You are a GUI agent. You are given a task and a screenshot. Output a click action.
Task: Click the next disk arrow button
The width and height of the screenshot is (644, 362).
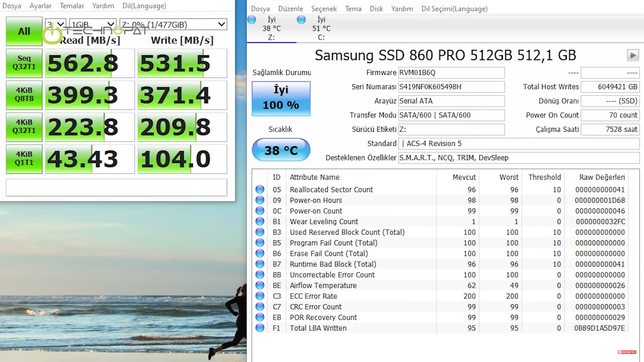pyautogui.click(x=633, y=55)
